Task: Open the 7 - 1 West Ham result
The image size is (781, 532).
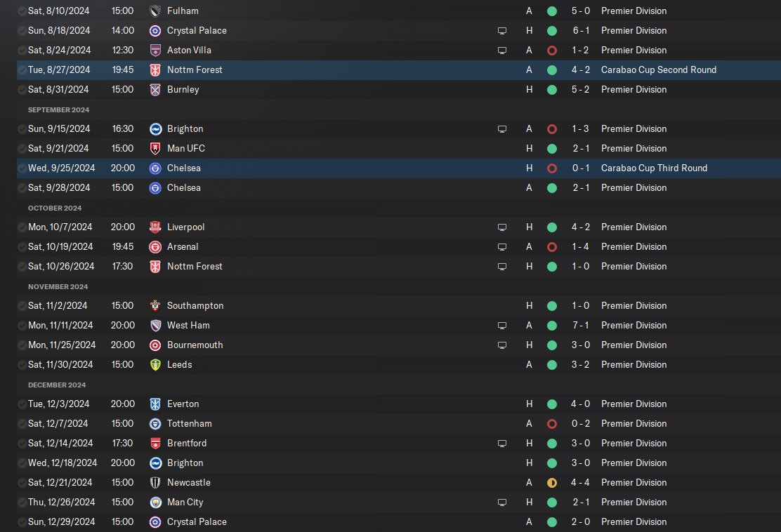Action: pyautogui.click(x=580, y=326)
